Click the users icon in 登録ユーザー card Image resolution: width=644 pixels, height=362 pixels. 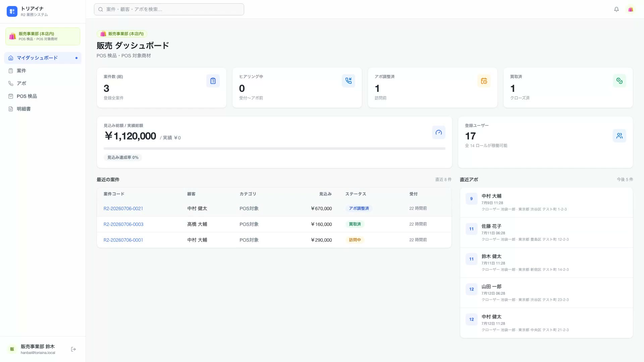click(620, 136)
